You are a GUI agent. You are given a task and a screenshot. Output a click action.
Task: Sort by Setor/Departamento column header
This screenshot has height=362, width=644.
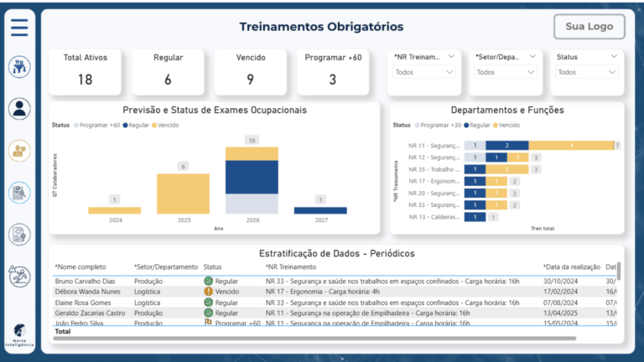166,266
